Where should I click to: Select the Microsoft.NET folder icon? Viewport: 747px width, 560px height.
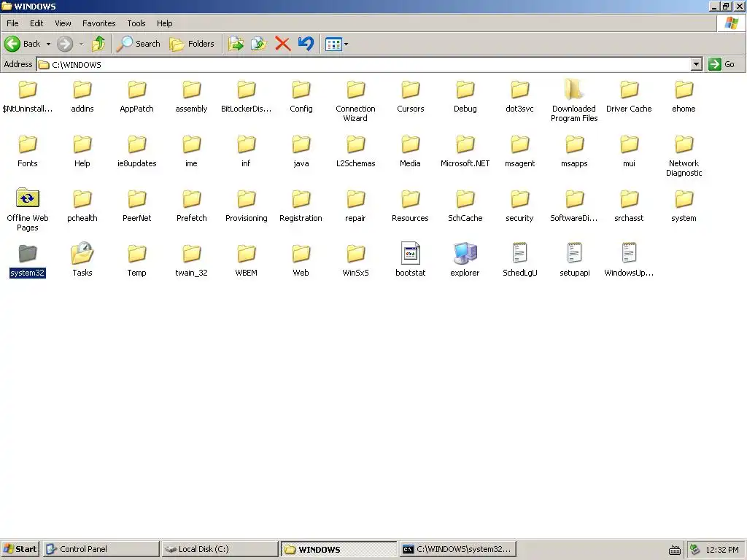465,144
